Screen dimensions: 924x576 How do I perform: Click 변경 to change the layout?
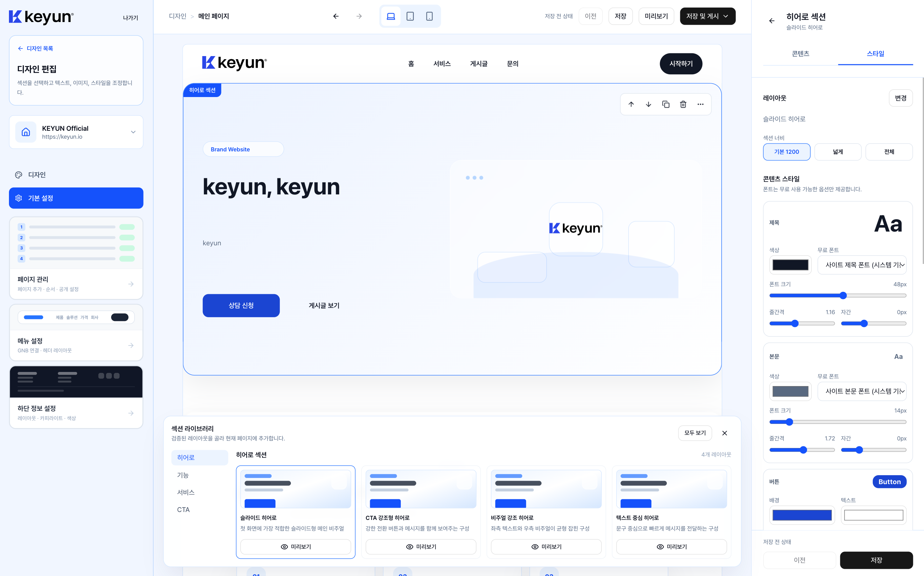[x=901, y=98]
